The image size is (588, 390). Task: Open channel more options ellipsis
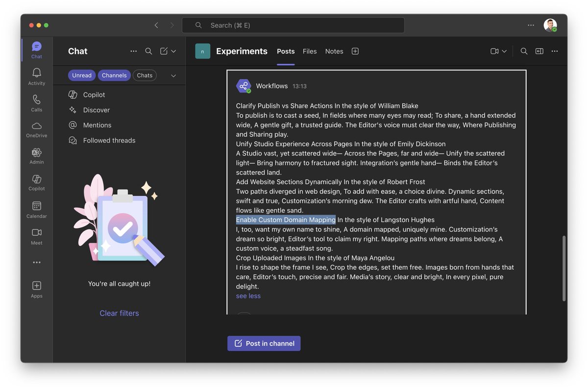[x=555, y=51]
